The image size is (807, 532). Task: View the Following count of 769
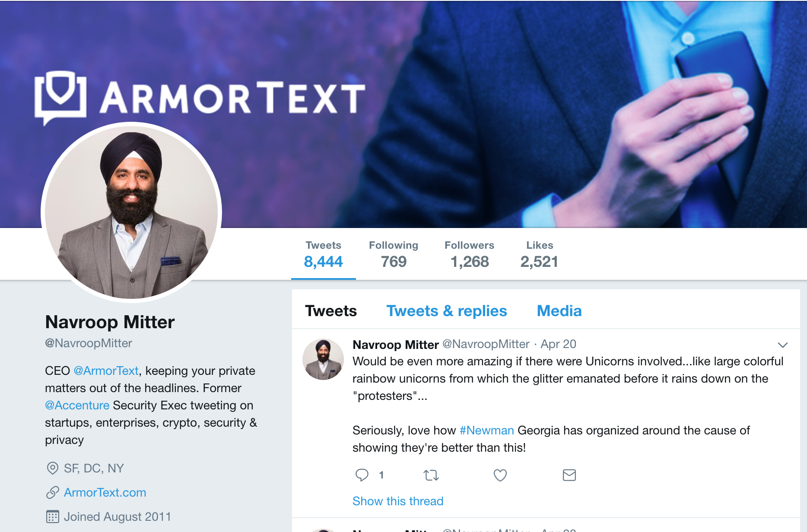click(x=394, y=254)
